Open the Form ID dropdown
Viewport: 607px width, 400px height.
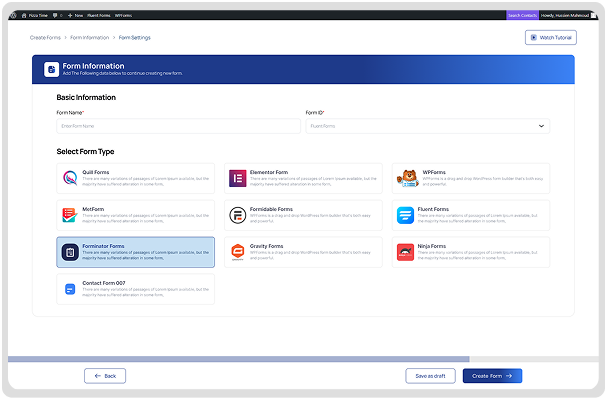pyautogui.click(x=427, y=126)
